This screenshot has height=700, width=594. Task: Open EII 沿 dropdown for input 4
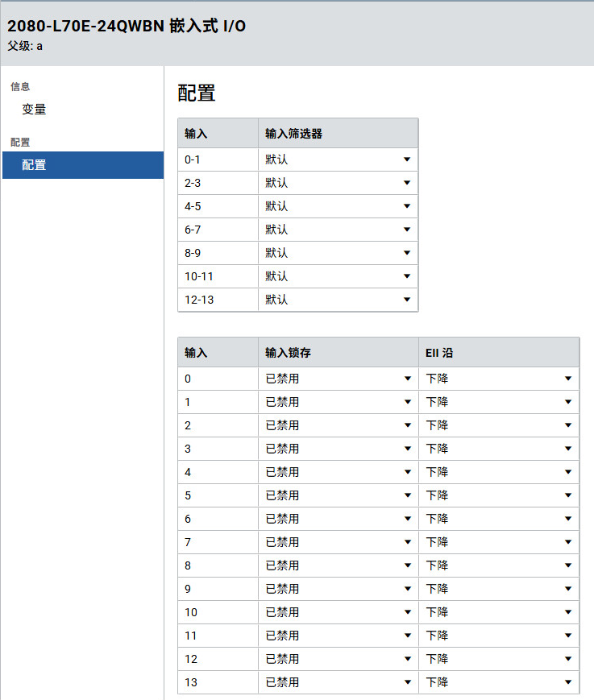coord(499,472)
